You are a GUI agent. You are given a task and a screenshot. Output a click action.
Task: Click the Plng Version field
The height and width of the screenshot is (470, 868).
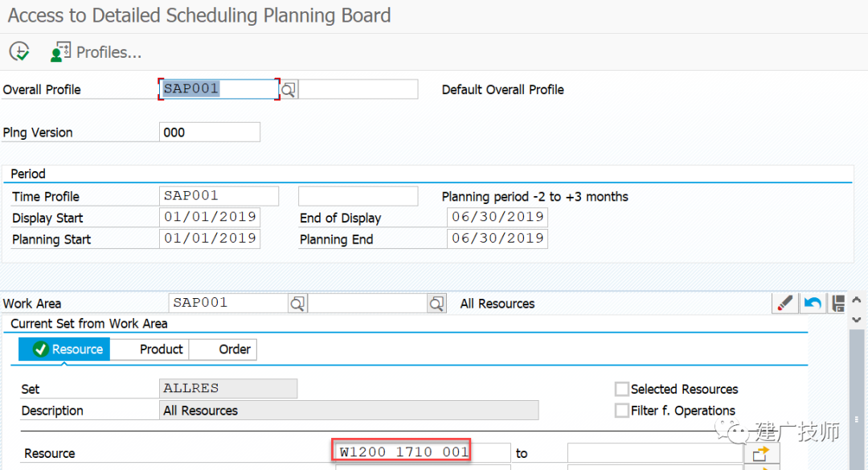[209, 133]
